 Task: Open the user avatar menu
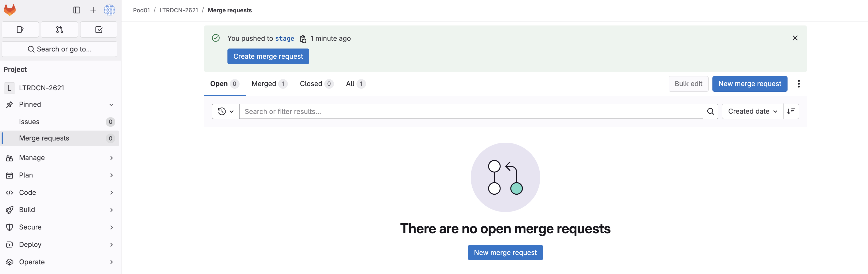click(109, 10)
